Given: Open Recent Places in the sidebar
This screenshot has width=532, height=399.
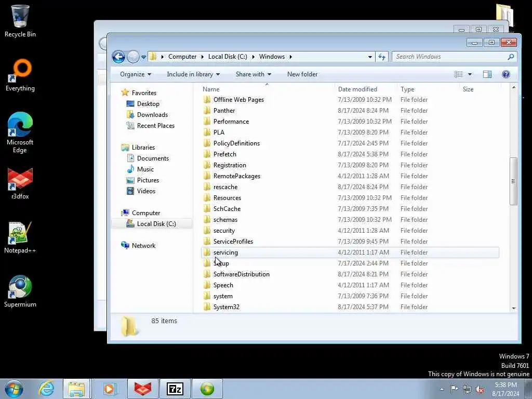Looking at the screenshot, I should 155,126.
